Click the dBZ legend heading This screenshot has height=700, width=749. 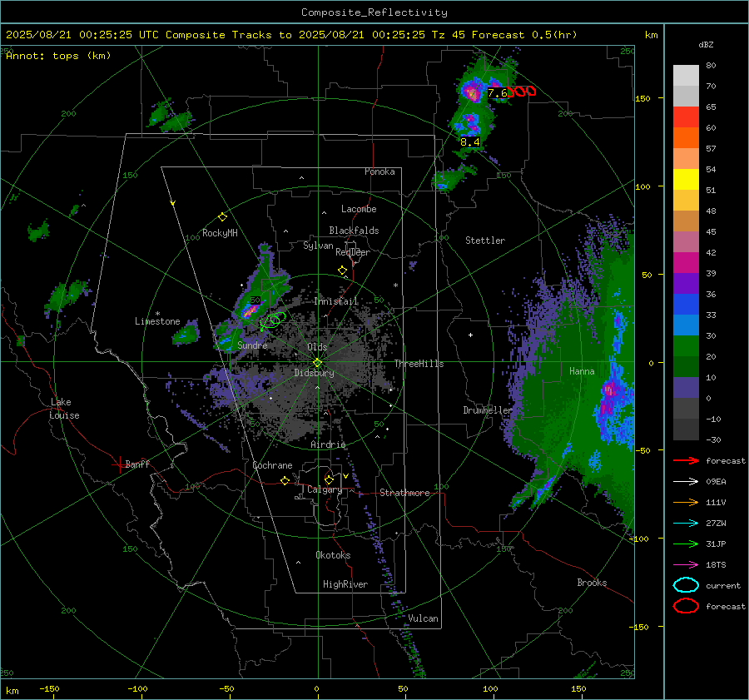tap(706, 44)
